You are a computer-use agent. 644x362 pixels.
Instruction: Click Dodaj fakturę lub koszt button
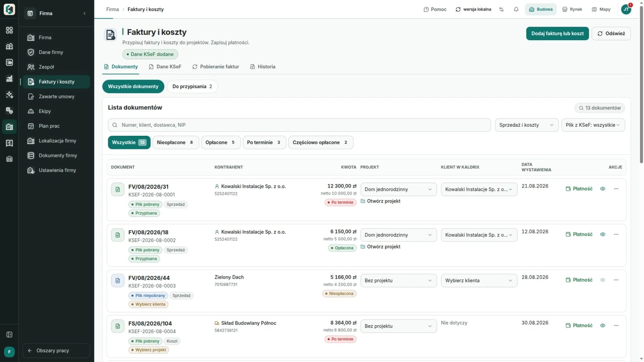coord(557,34)
